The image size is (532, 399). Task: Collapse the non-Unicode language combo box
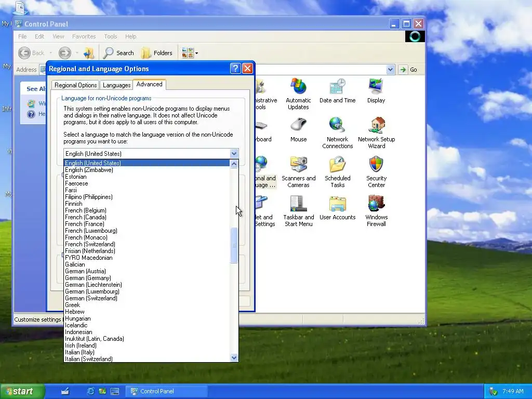click(234, 153)
